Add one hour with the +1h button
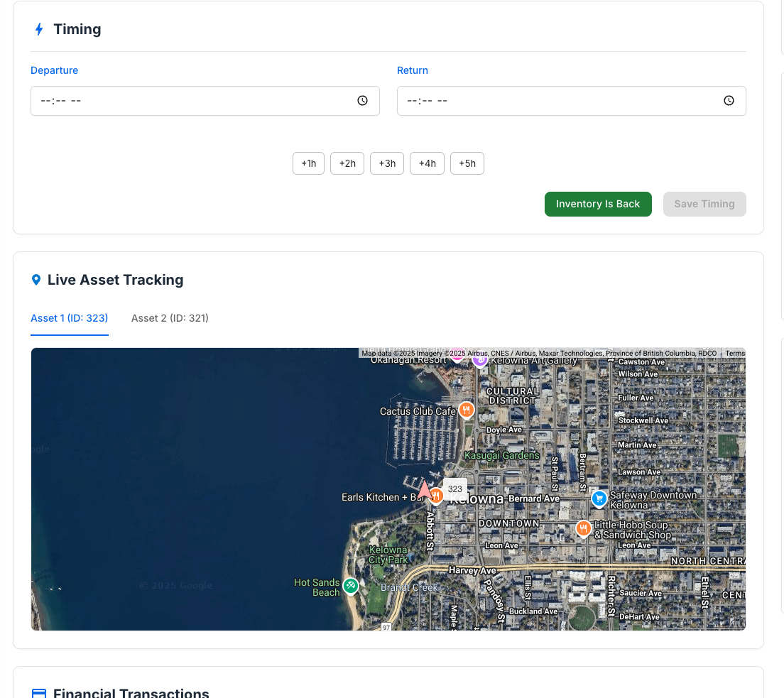Image resolution: width=784 pixels, height=698 pixels. coord(308,163)
